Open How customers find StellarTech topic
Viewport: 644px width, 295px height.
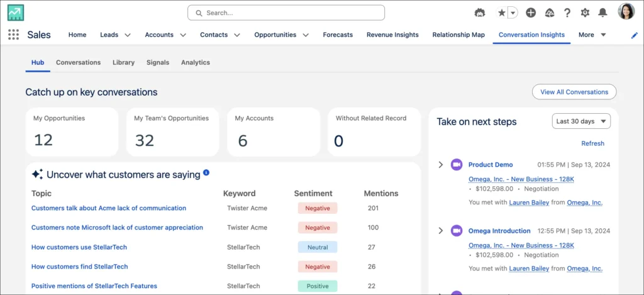click(x=80, y=266)
